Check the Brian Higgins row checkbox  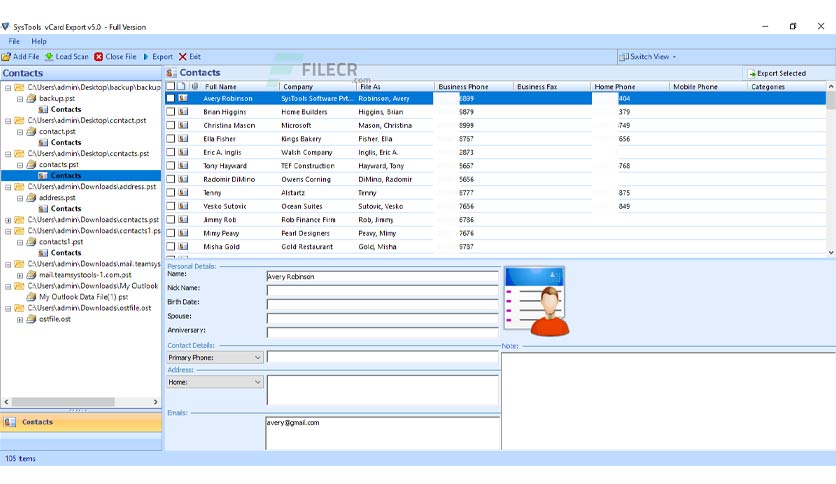pos(171,111)
